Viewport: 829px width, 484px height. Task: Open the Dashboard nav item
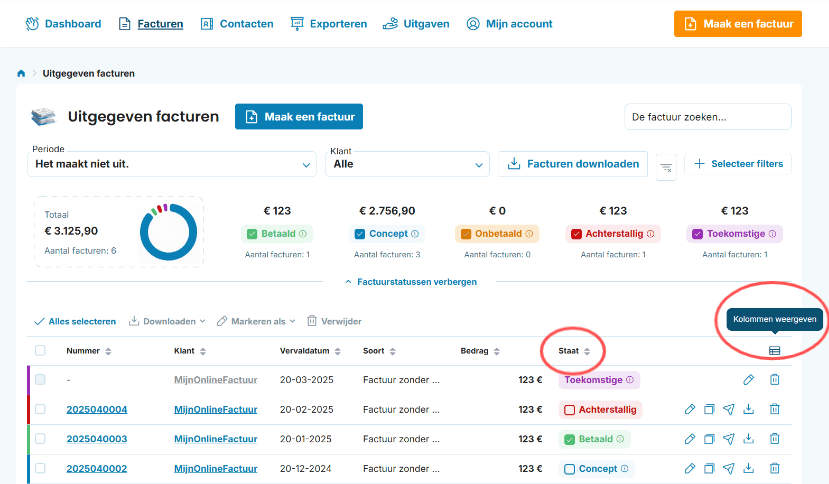63,24
